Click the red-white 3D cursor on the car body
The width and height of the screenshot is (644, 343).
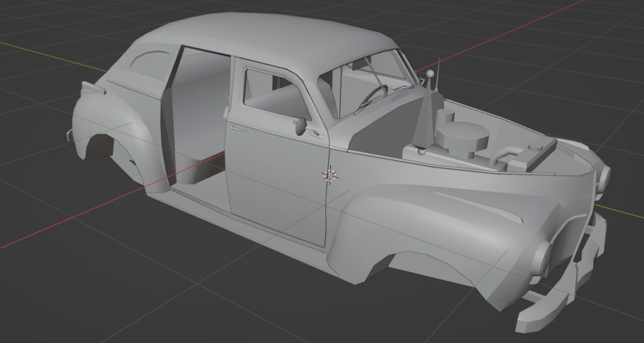coord(330,175)
